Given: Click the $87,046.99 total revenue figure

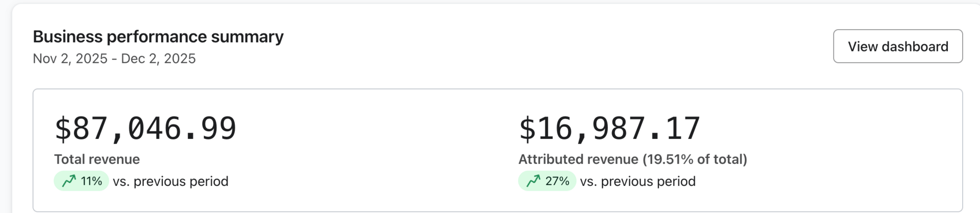Looking at the screenshot, I should [145, 128].
